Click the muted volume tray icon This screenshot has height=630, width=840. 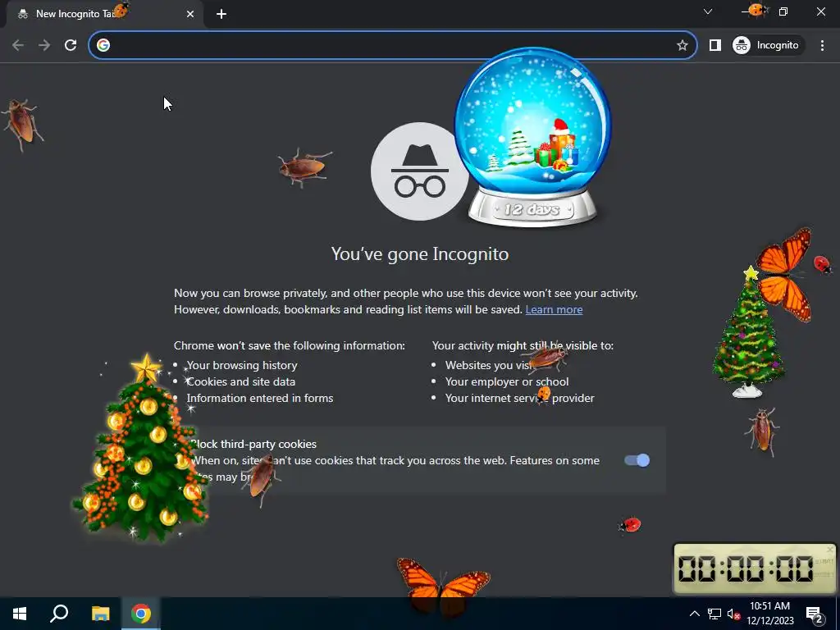pos(733,614)
